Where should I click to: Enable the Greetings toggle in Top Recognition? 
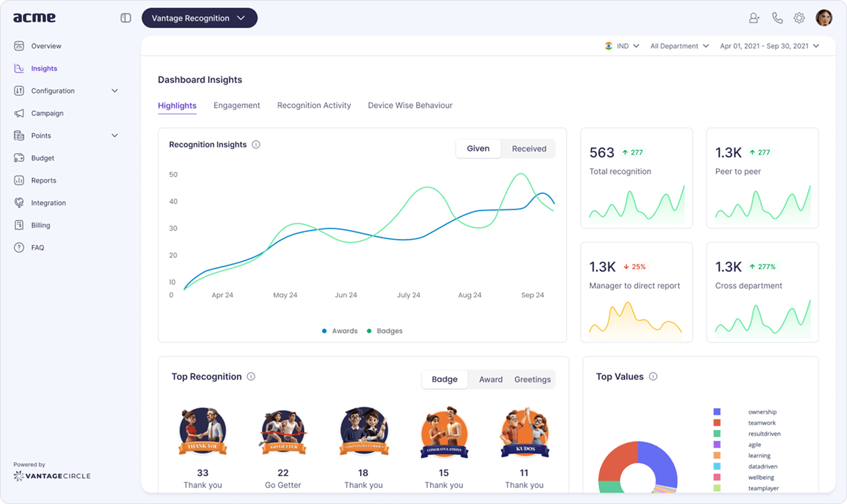532,379
